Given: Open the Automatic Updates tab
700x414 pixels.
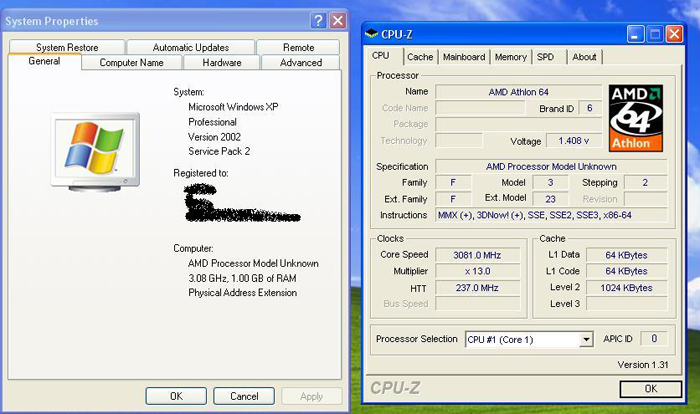Looking at the screenshot, I should 191,47.
